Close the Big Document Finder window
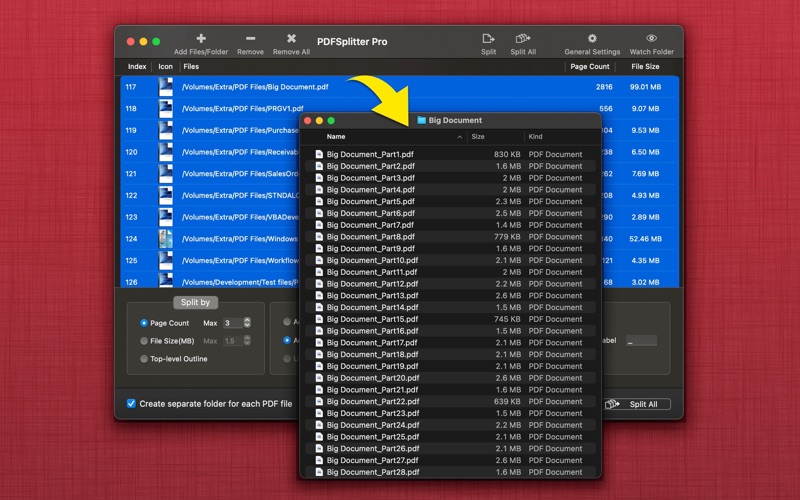Screen dimensions: 800x500 308,120
